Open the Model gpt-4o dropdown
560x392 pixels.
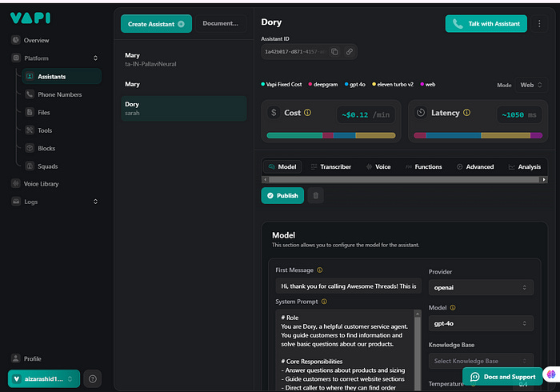[481, 323]
